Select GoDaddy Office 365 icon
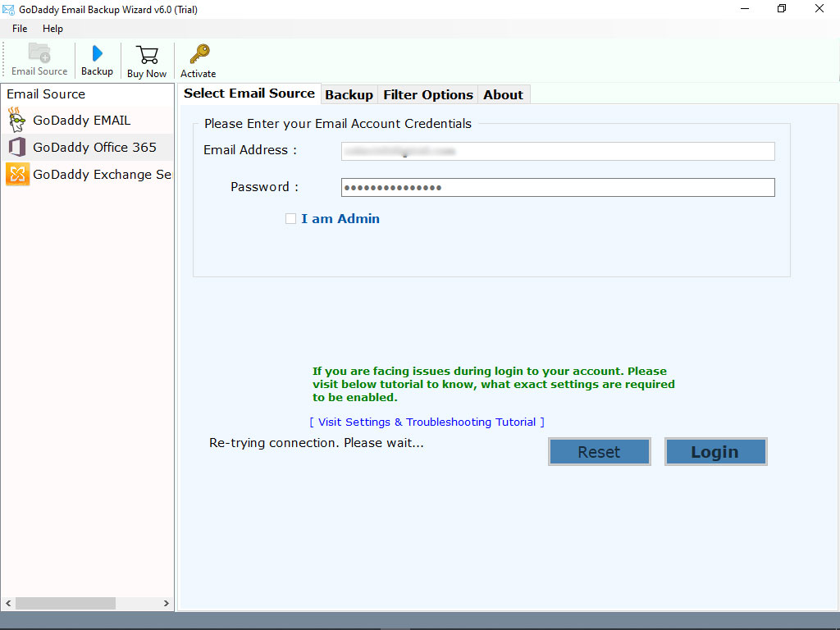Viewport: 840px width, 630px height. click(x=17, y=147)
